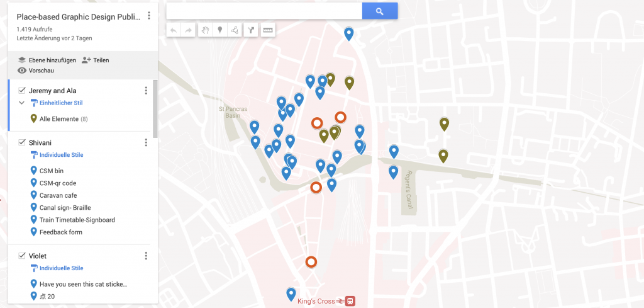
Task: Select Train Timetable-Signboard entry
Action: (x=77, y=220)
